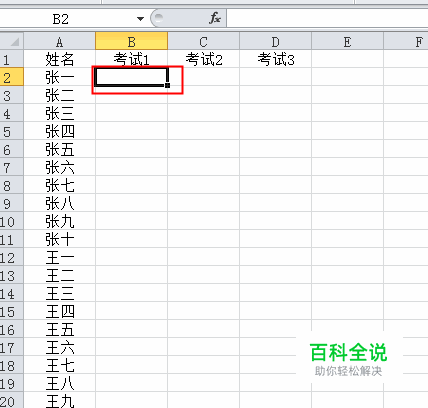Select column E header
This screenshot has height=408, width=428.
(x=347, y=42)
